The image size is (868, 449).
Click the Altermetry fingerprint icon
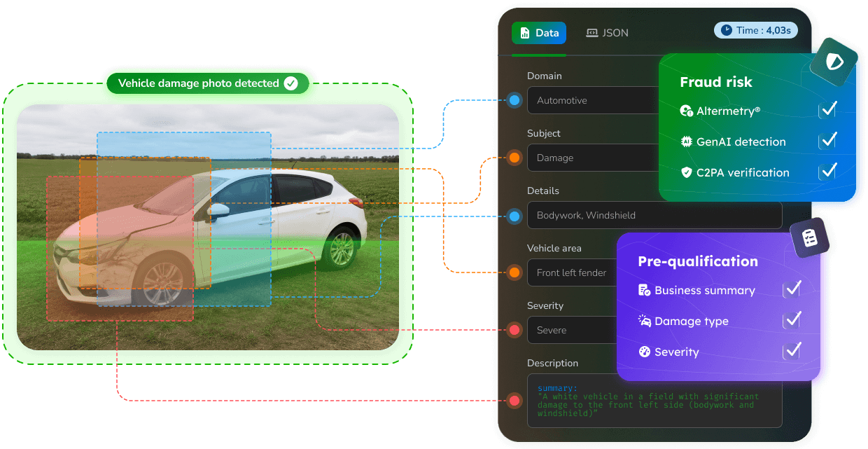coord(686,111)
